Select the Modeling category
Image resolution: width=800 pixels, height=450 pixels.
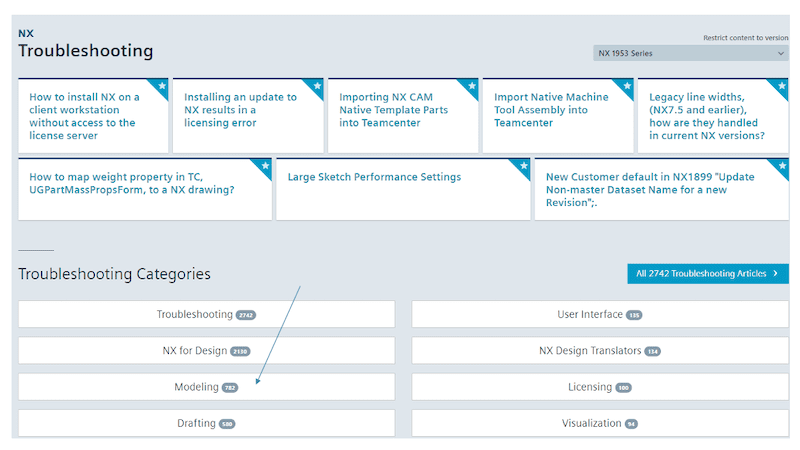coord(207,387)
